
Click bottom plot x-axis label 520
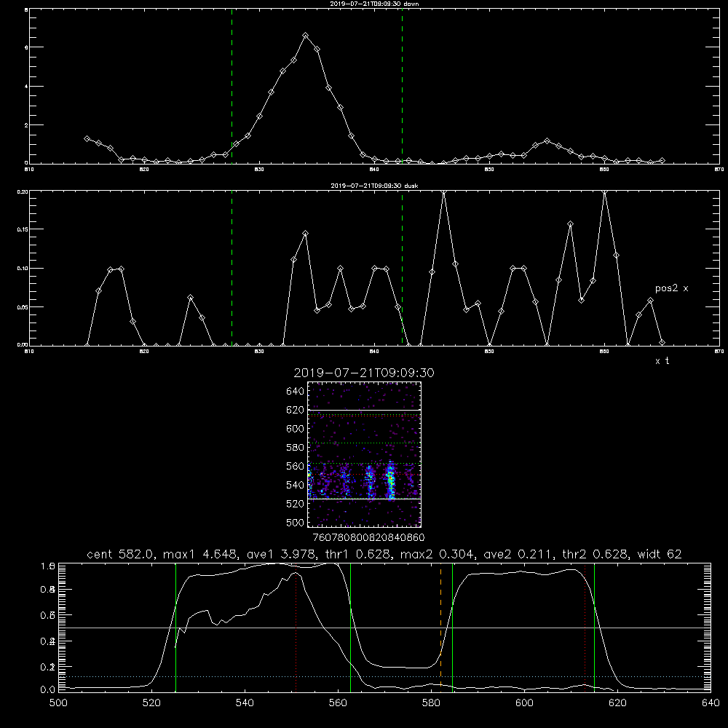point(151,703)
